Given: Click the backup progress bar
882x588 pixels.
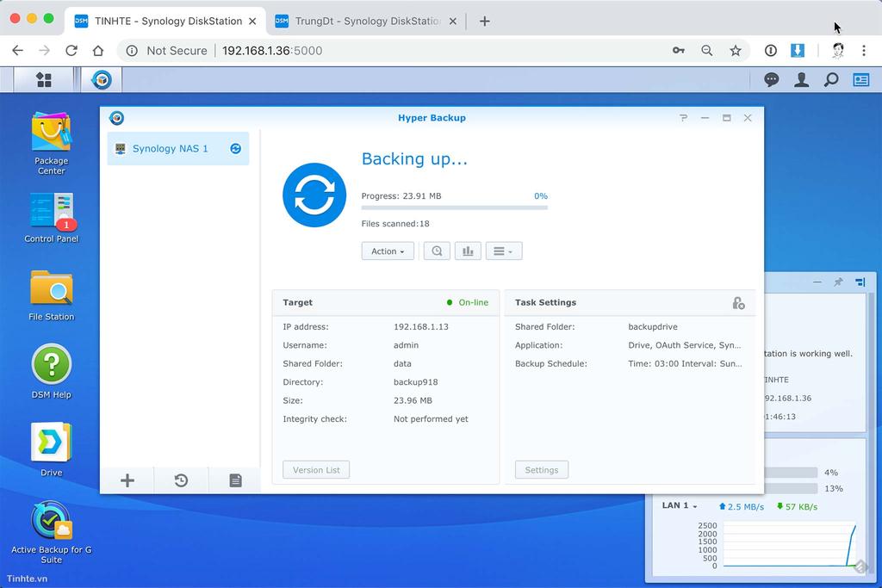Looking at the screenshot, I should pyautogui.click(x=455, y=207).
